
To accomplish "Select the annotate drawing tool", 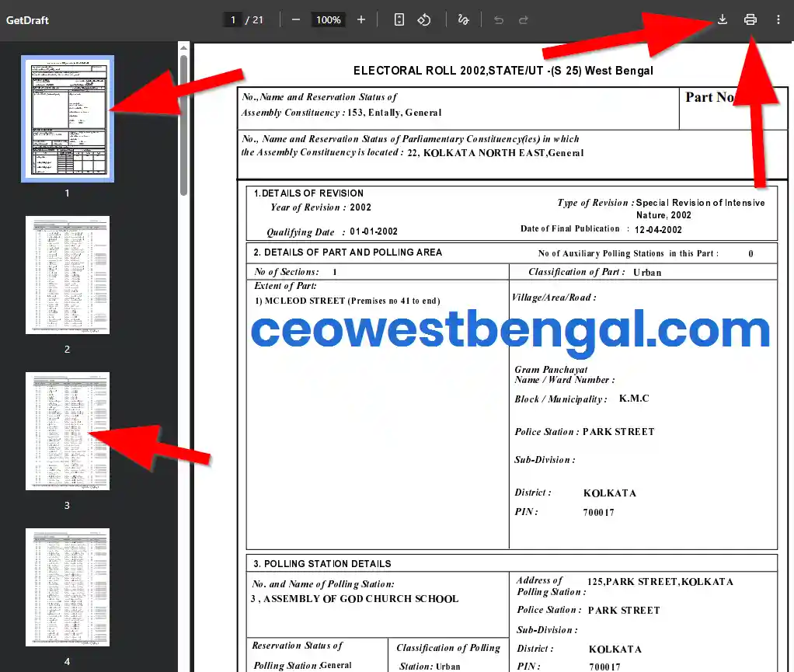I will [464, 19].
